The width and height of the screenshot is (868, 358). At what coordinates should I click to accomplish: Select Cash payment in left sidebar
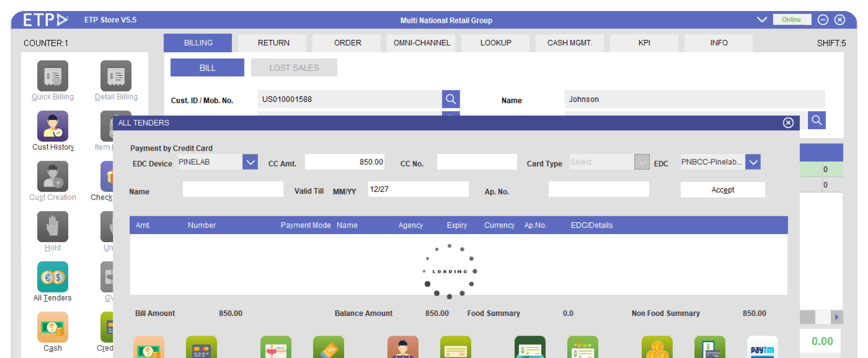[x=53, y=327]
